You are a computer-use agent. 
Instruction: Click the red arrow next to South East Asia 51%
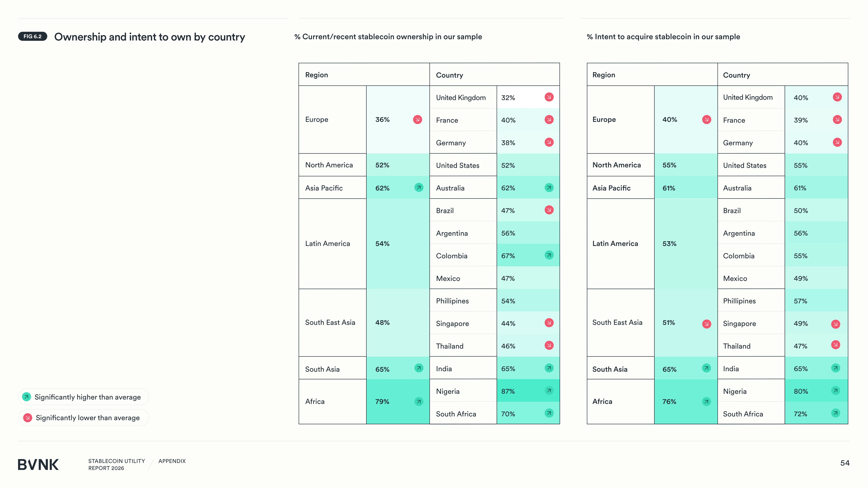tap(707, 324)
